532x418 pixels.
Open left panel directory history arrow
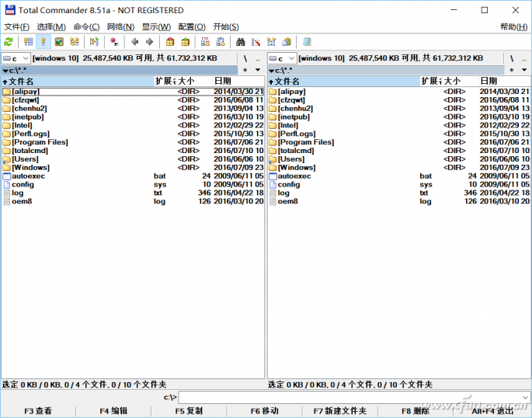[258, 70]
